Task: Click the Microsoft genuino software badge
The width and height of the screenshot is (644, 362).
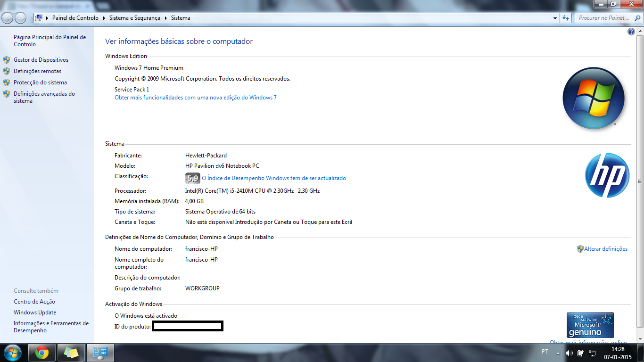Action: (x=590, y=325)
